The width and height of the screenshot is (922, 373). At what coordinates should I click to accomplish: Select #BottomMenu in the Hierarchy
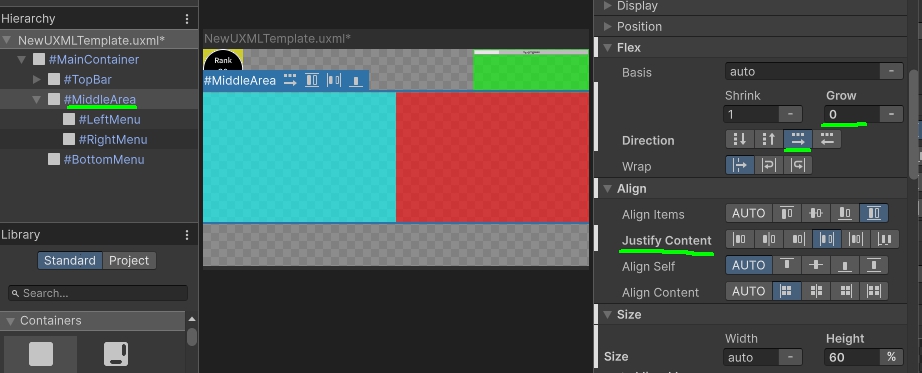[x=104, y=159]
